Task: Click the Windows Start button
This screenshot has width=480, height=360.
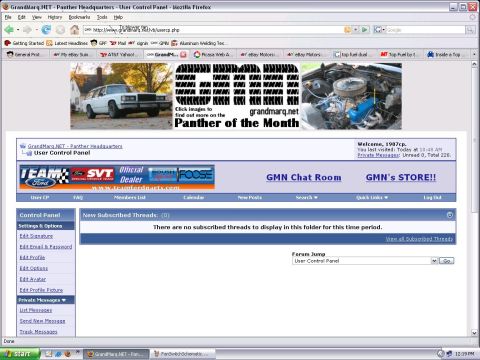Action: [20, 354]
